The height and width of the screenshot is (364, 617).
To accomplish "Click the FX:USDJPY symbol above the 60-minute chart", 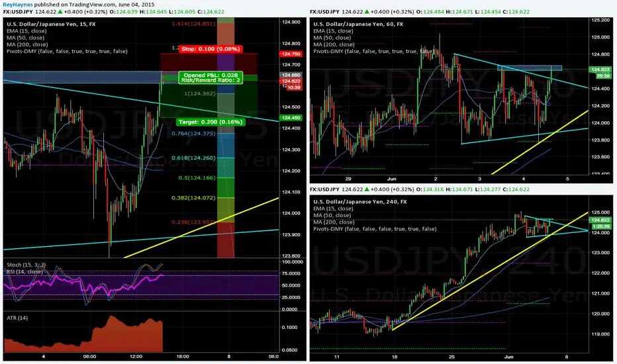I will click(x=324, y=12).
